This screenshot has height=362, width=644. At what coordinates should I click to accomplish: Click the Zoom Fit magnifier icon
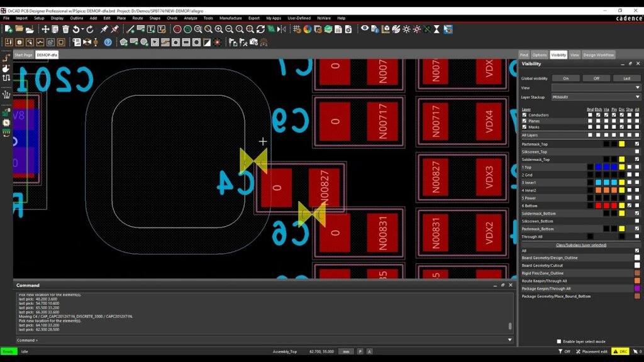click(208, 29)
